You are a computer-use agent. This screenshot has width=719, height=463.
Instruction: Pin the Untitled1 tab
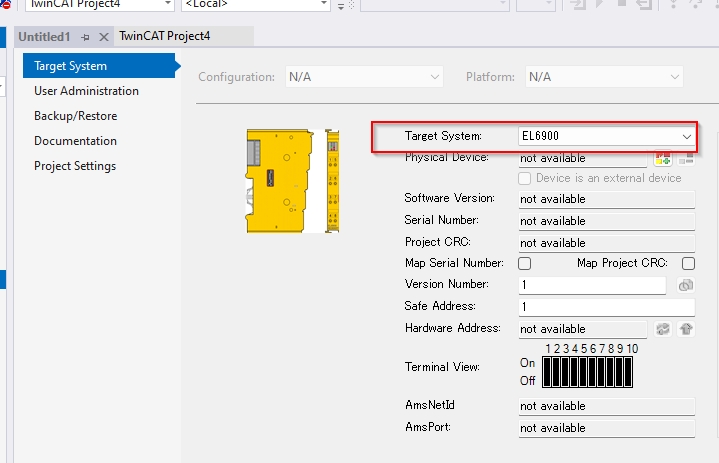pyautogui.click(x=85, y=37)
